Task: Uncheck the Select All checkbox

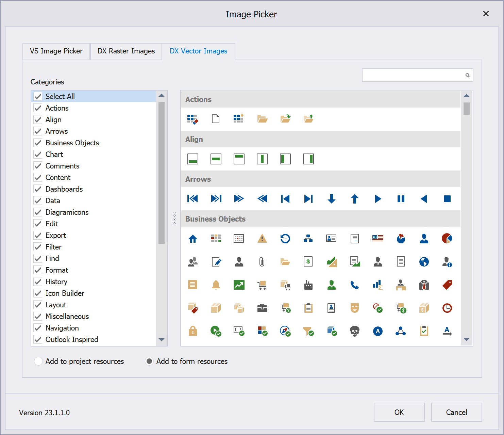Action: pyautogui.click(x=38, y=97)
